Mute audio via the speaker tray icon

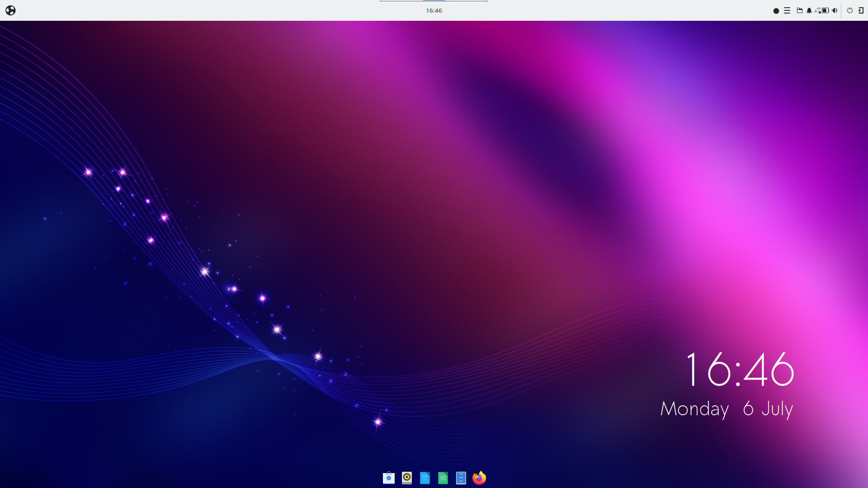click(835, 10)
